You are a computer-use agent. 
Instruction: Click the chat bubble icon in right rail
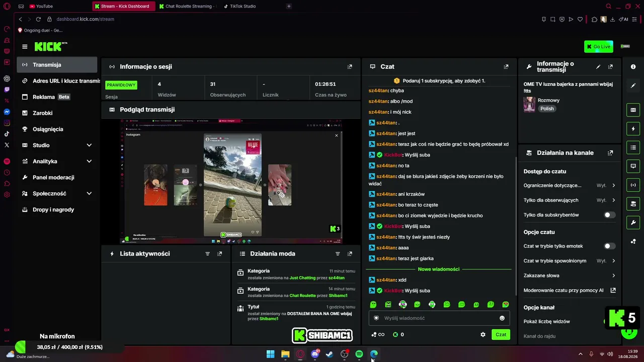coord(633,166)
